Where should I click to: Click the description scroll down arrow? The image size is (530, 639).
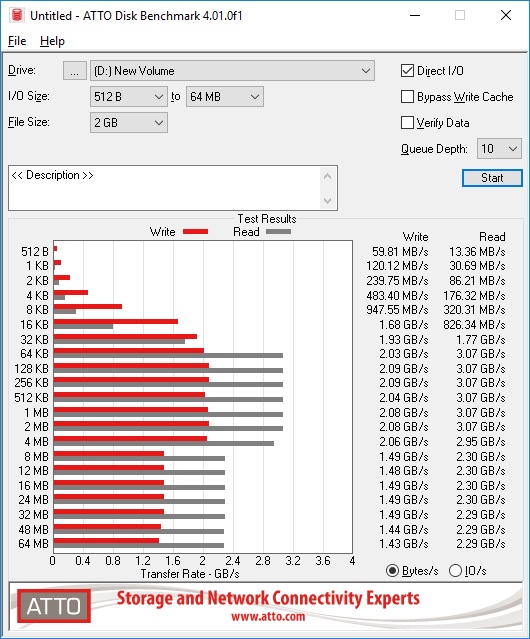click(x=328, y=201)
